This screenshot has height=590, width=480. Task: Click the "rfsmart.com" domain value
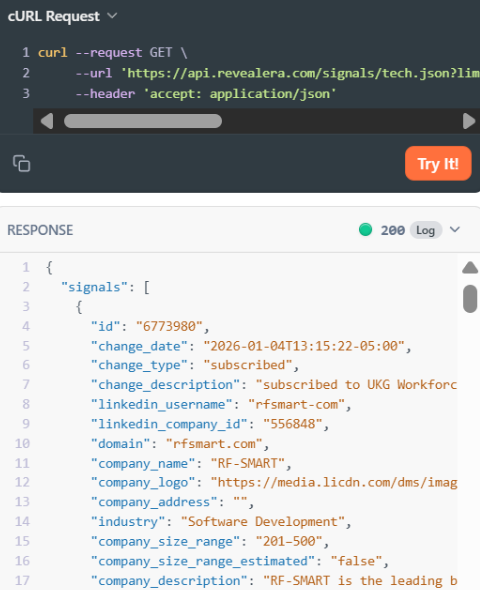point(214,444)
